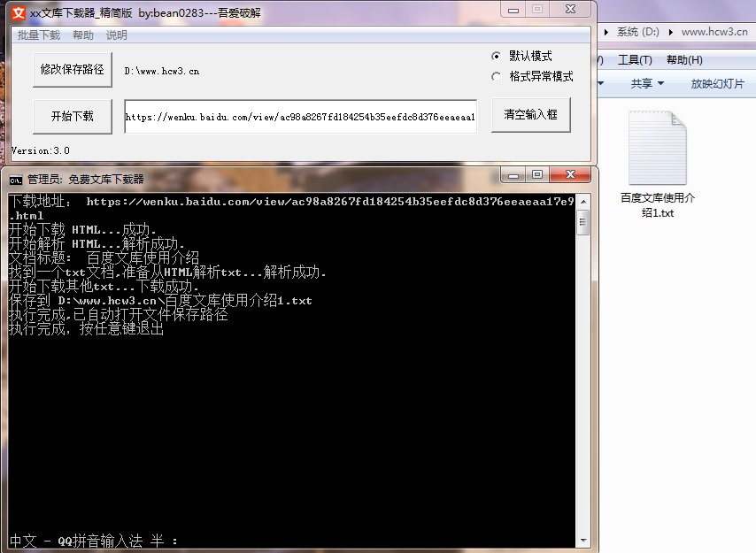Maximize the 免费文库下载器 console window
Screen dimensions: 756x553
[536, 176]
